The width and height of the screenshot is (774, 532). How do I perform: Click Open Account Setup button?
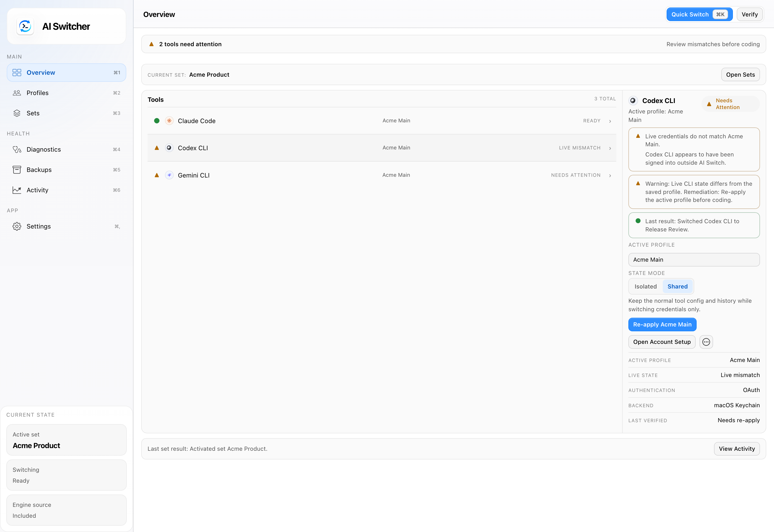pyautogui.click(x=662, y=342)
